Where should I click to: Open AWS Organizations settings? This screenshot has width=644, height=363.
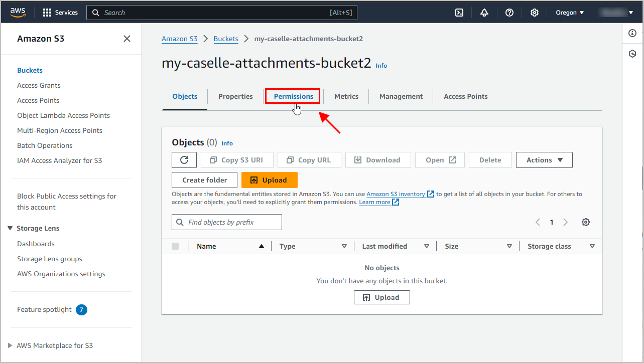(61, 274)
